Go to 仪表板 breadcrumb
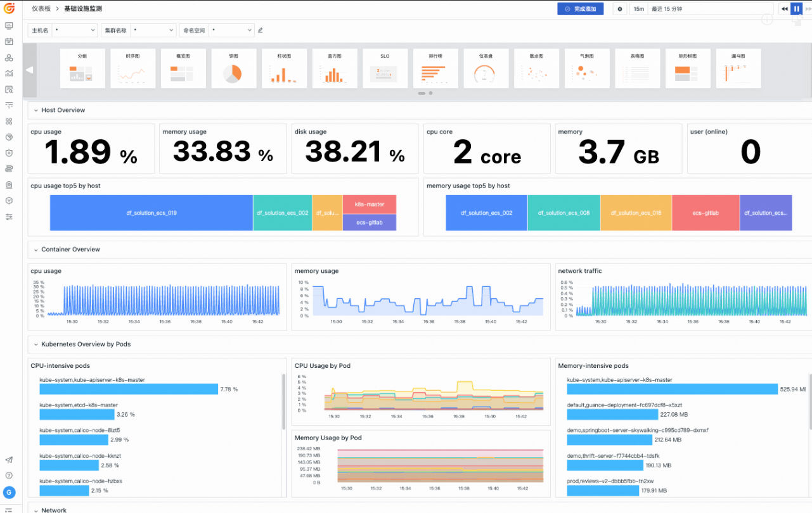Screen dimensions: 812x513 [42, 9]
